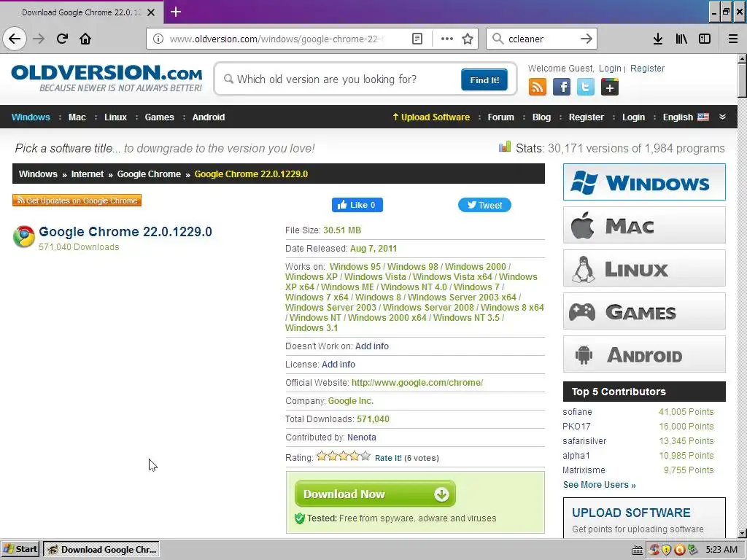Click the Facebook Like button
The height and width of the screenshot is (560, 747).
(x=357, y=205)
